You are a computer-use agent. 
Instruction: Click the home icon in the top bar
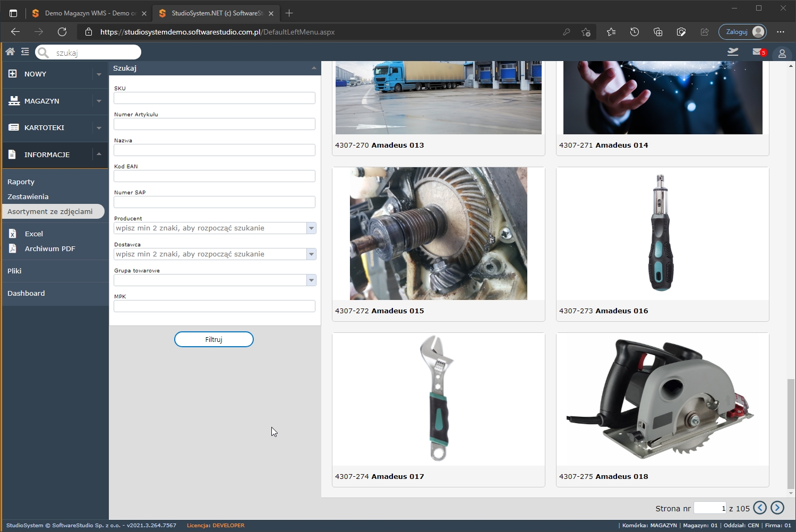[10, 52]
